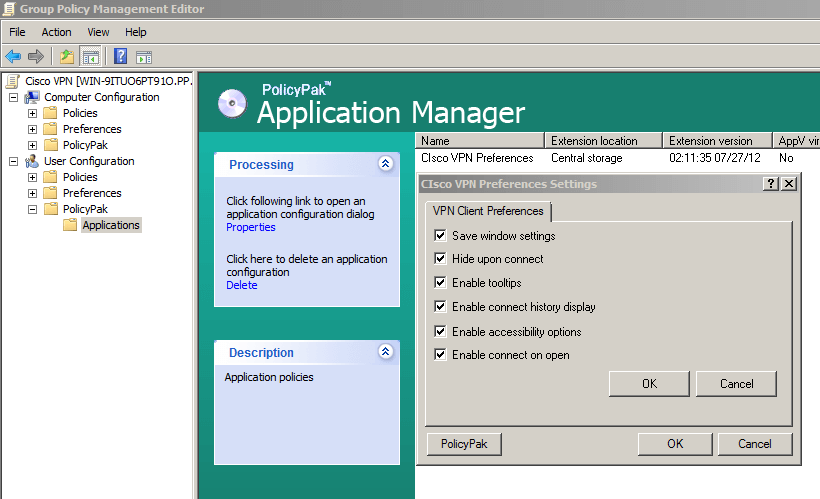This screenshot has width=820, height=499.
Task: Open the Action menu
Action: pyautogui.click(x=56, y=32)
